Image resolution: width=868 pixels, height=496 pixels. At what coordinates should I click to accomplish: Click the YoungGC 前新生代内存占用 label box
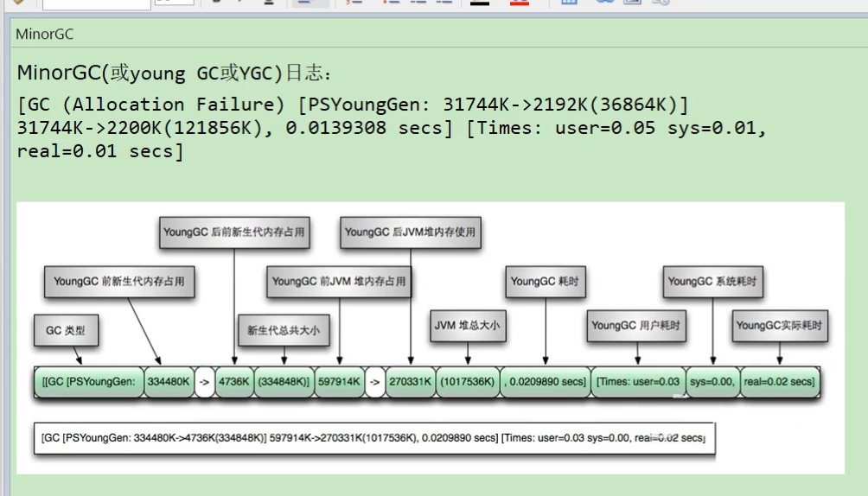119,282
